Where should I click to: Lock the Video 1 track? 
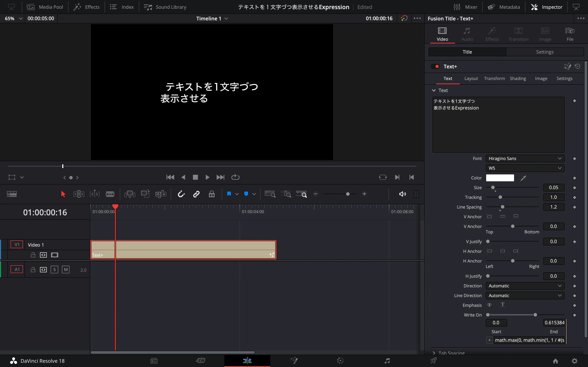pyautogui.click(x=33, y=255)
